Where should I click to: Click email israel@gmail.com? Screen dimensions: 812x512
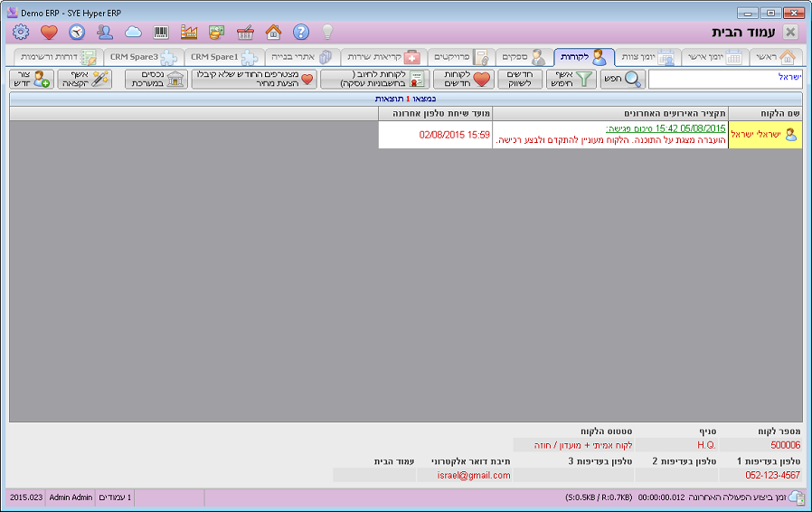465,475
